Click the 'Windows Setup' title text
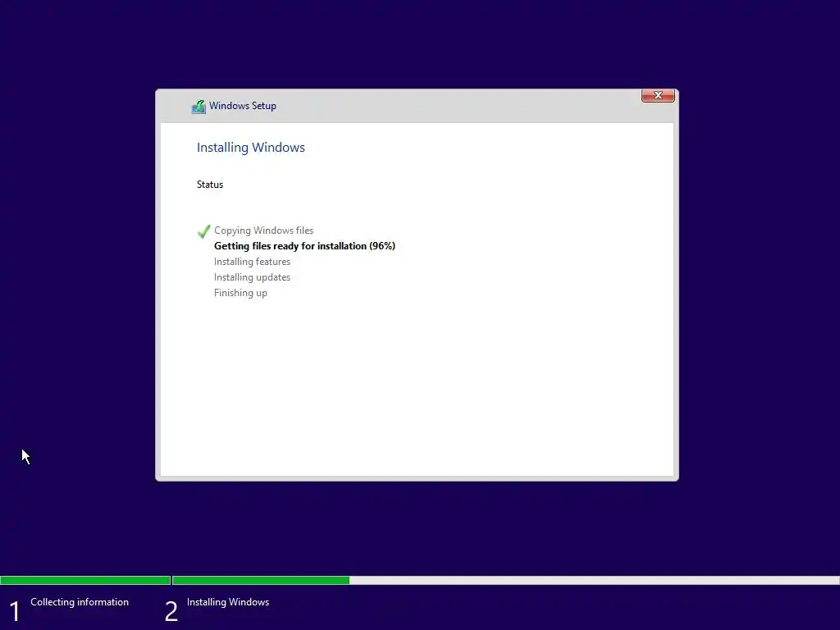This screenshot has height=630, width=840. [243, 106]
